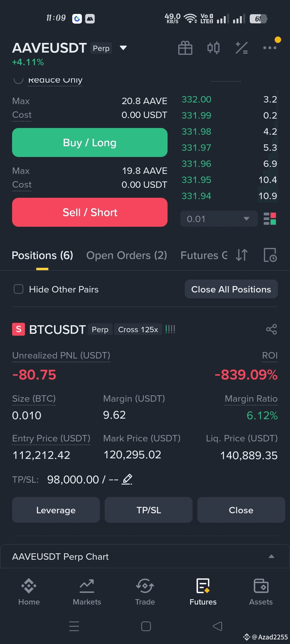Screen dimensions: 290x644
Task: Switch order book layout icon
Action: click(x=270, y=219)
